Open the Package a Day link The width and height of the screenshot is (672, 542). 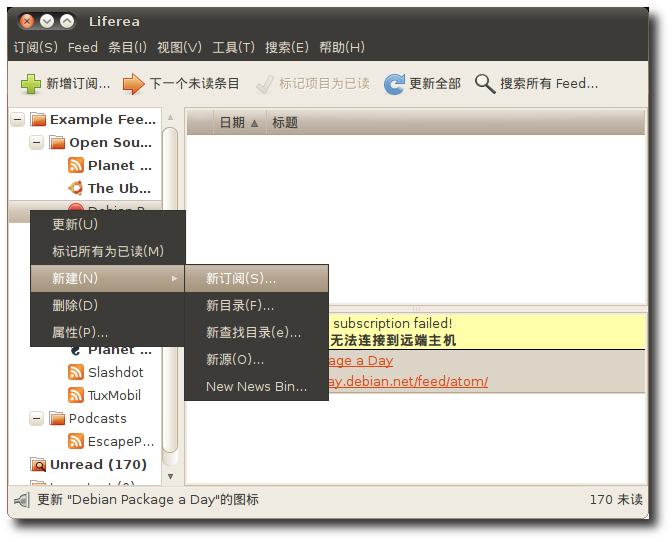tap(361, 361)
